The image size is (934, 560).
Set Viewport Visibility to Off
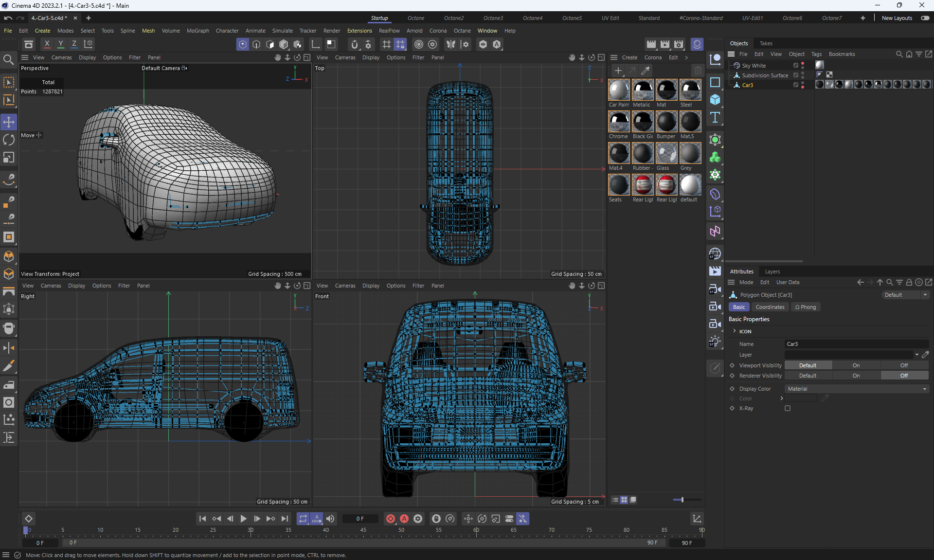tap(903, 365)
